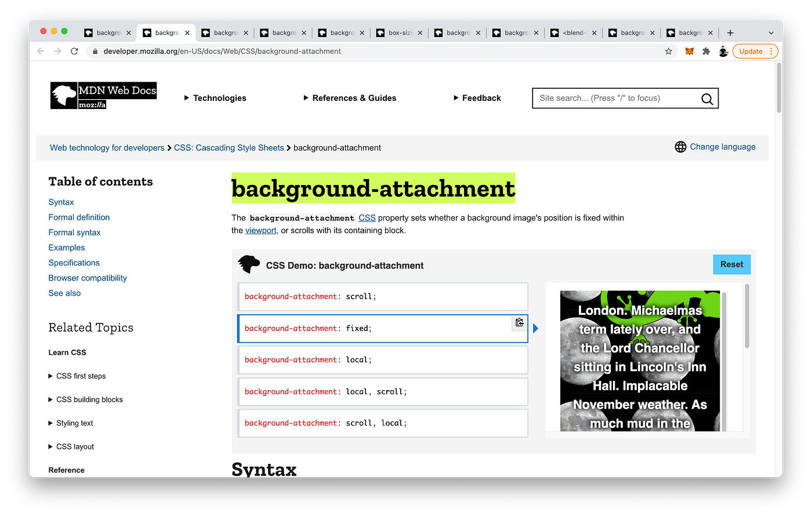The image size is (812, 516).
Task: Jump to Formal definition section
Action: coord(79,217)
